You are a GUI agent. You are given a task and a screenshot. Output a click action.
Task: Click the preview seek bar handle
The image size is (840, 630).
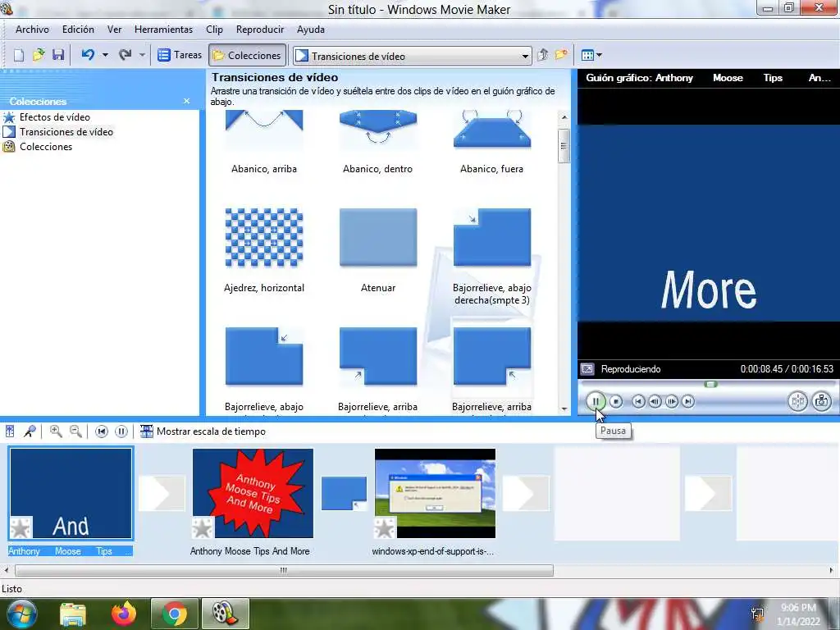711,384
